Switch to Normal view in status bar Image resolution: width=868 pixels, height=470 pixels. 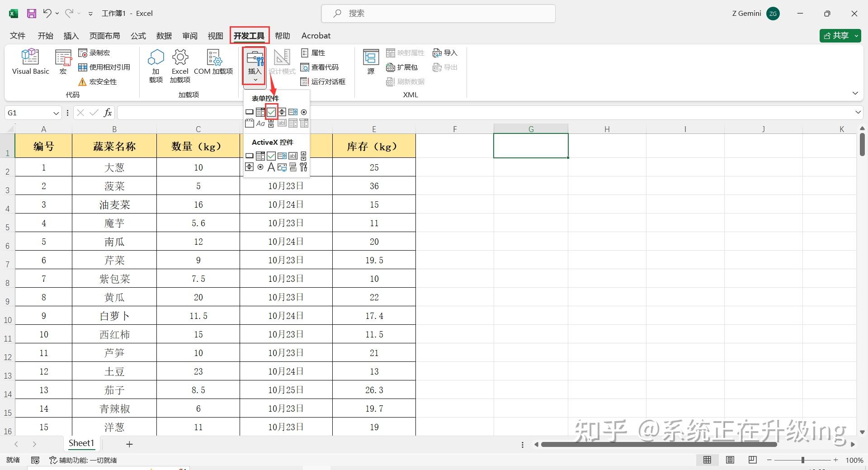pos(708,460)
